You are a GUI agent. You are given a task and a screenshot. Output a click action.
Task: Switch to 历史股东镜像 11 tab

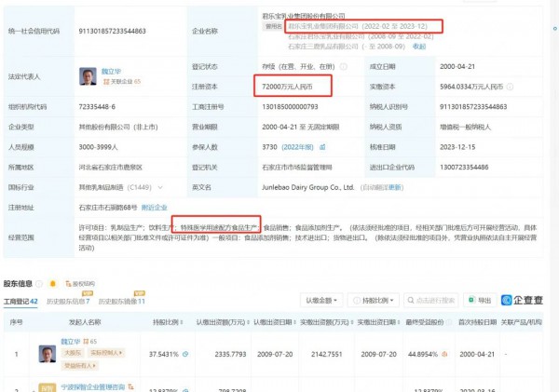(121, 302)
